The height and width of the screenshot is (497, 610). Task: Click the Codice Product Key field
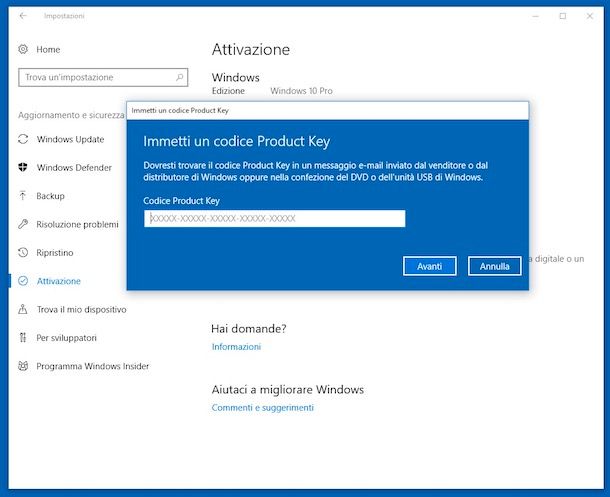[275, 219]
